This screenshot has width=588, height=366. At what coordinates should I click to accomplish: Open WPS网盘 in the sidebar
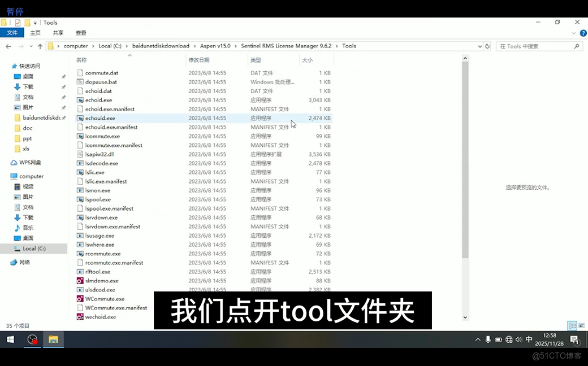(x=29, y=163)
